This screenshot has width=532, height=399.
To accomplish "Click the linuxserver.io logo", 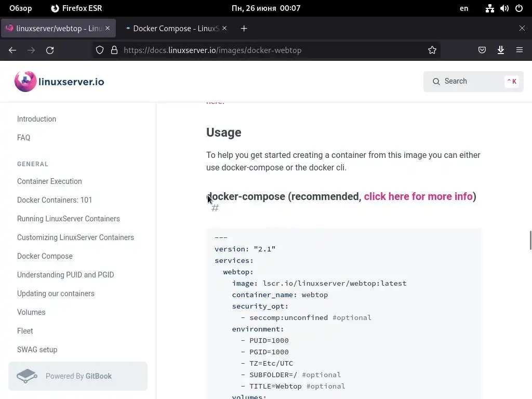I will coord(59,82).
